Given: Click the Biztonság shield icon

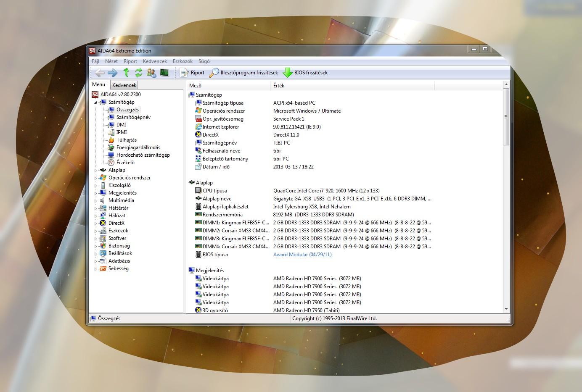Looking at the screenshot, I should click(103, 246).
